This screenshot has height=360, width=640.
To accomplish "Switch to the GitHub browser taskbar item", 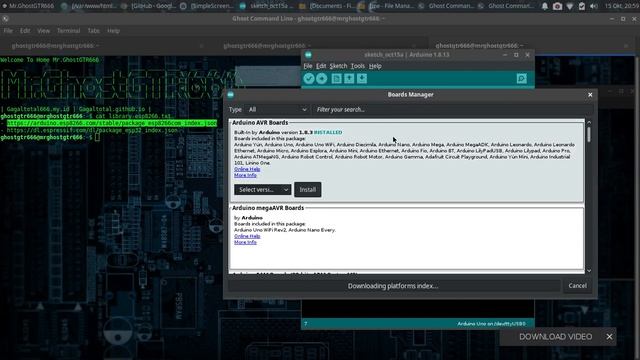I will (149, 6).
